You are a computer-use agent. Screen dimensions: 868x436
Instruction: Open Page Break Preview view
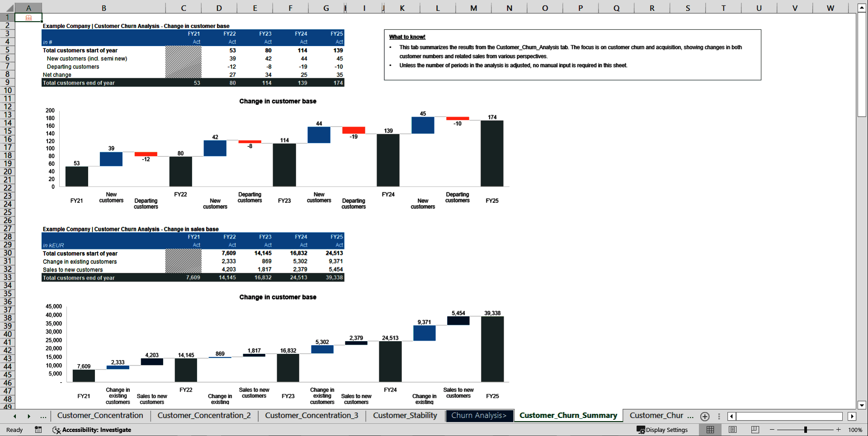(755, 430)
